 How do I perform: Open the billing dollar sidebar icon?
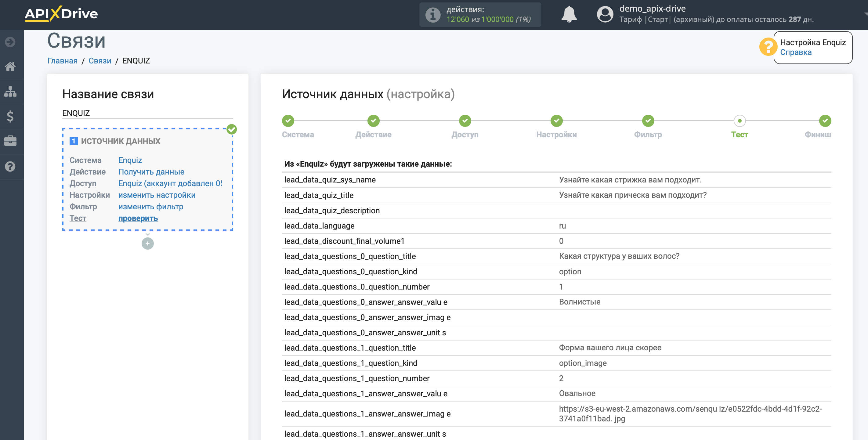10,116
